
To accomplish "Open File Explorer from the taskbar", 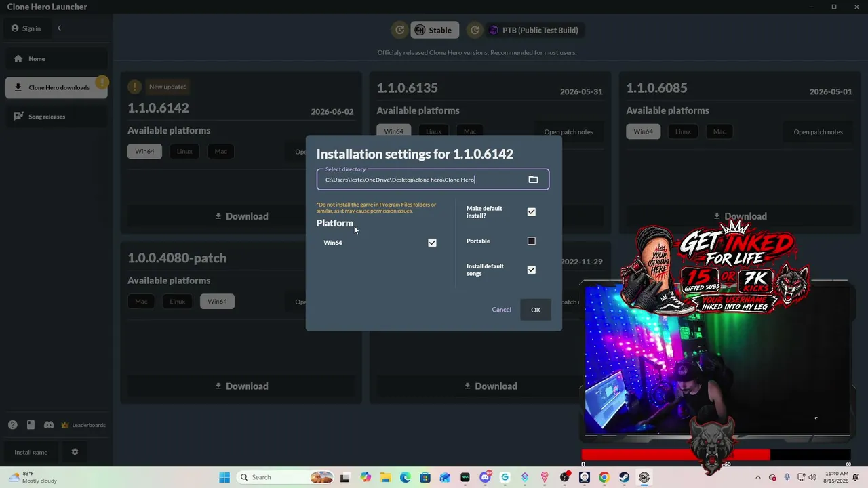I will (x=385, y=477).
